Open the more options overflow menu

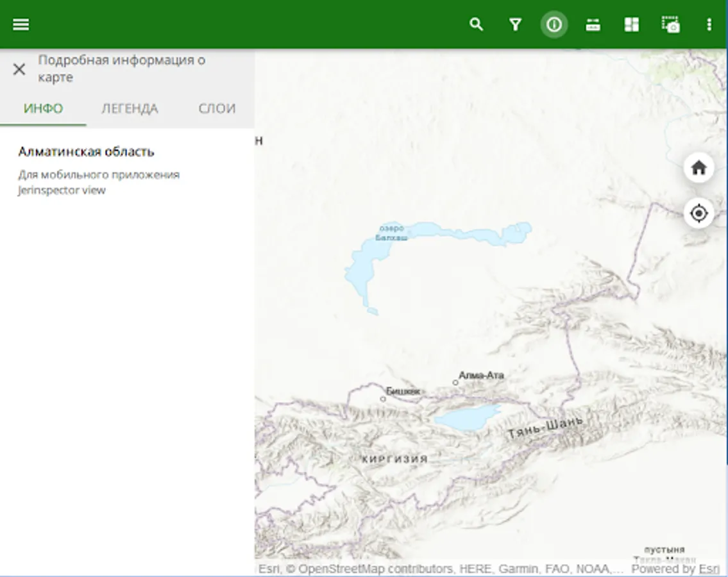coord(709,24)
